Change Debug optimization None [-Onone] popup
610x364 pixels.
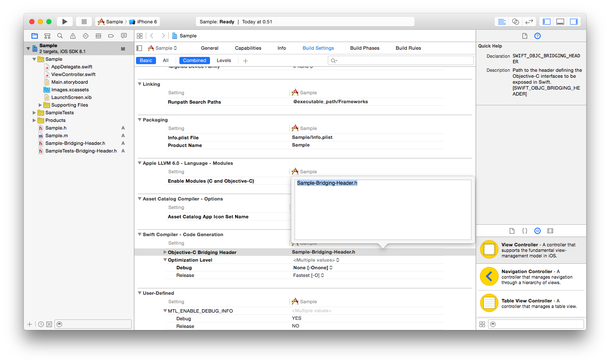coord(313,268)
